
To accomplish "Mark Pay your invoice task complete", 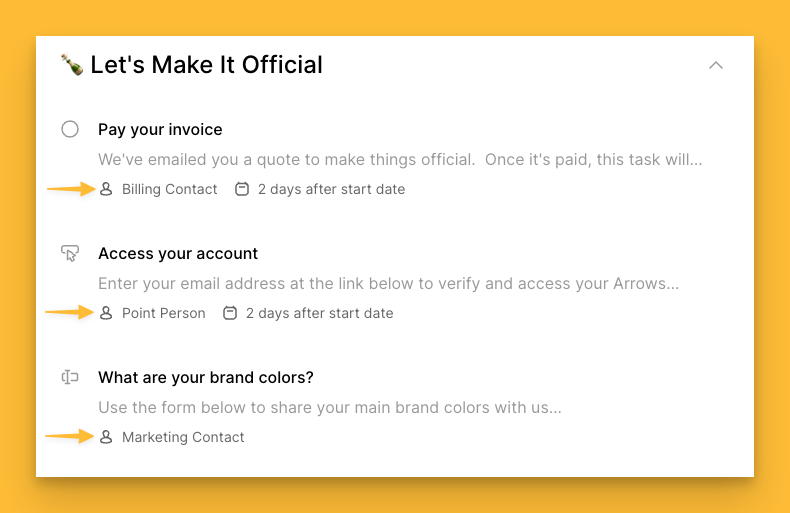I will [x=70, y=129].
